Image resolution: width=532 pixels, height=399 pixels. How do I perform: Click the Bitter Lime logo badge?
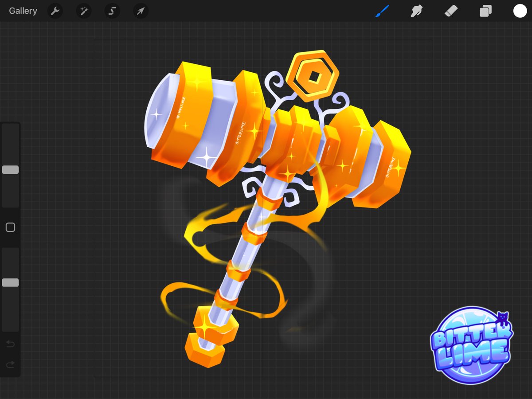(472, 345)
